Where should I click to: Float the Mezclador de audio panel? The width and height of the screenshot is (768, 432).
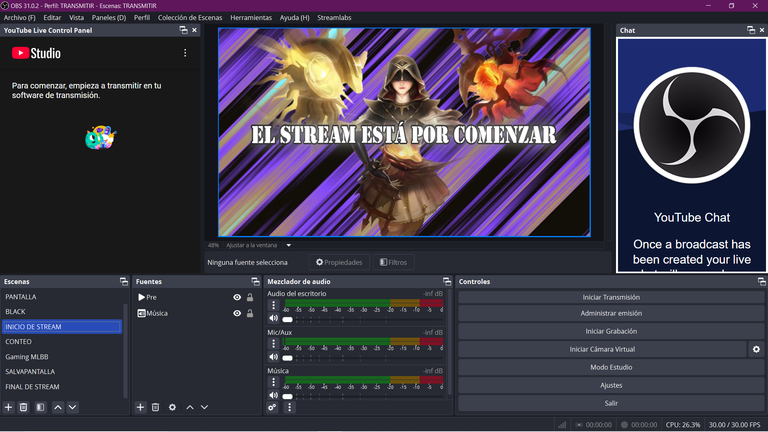coord(447,282)
